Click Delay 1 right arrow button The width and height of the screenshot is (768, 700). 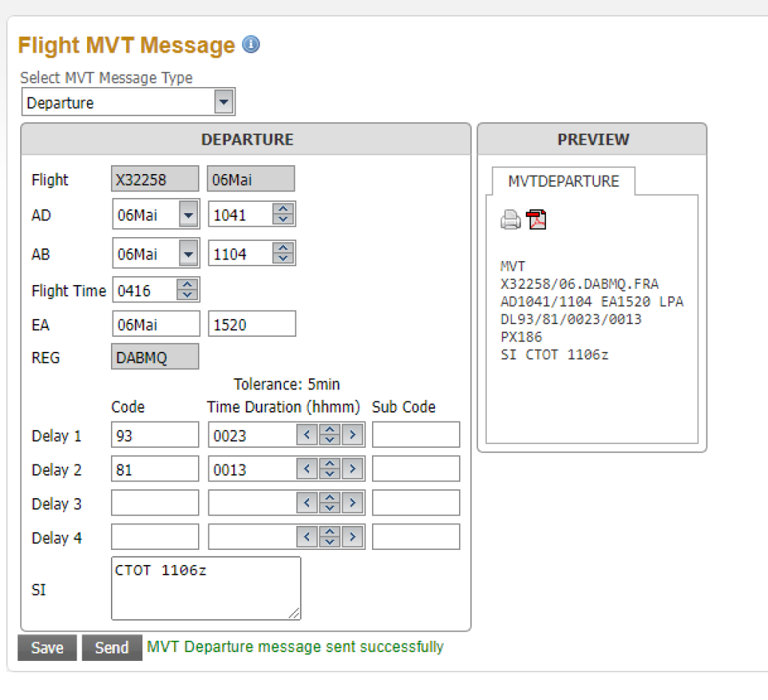(x=352, y=435)
